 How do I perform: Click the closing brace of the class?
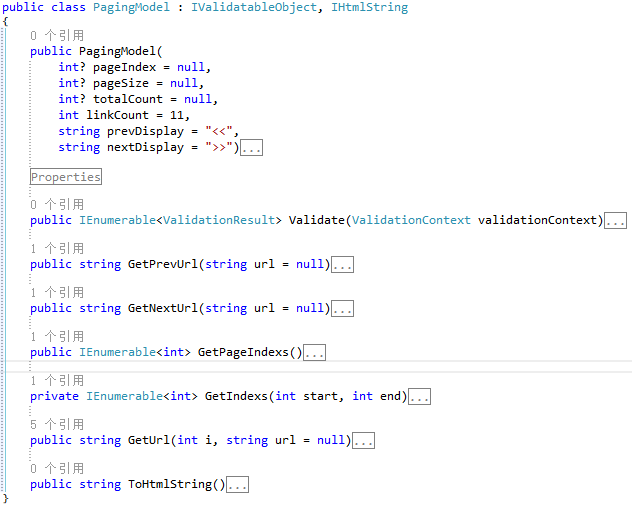click(5, 499)
